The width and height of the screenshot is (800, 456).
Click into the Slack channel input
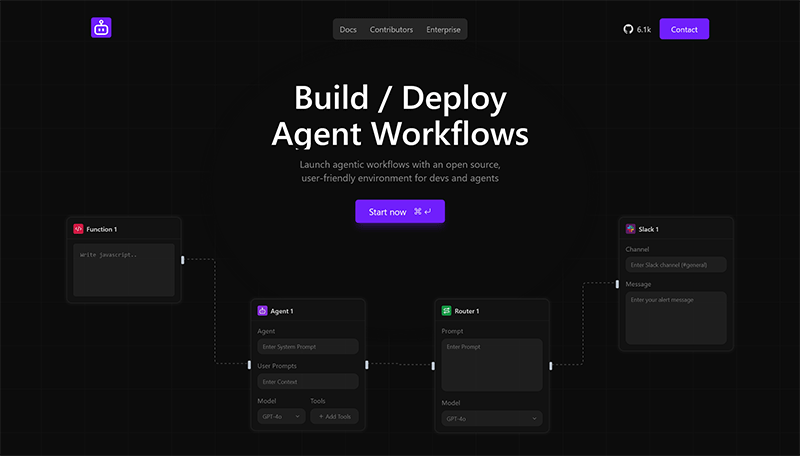(x=676, y=265)
